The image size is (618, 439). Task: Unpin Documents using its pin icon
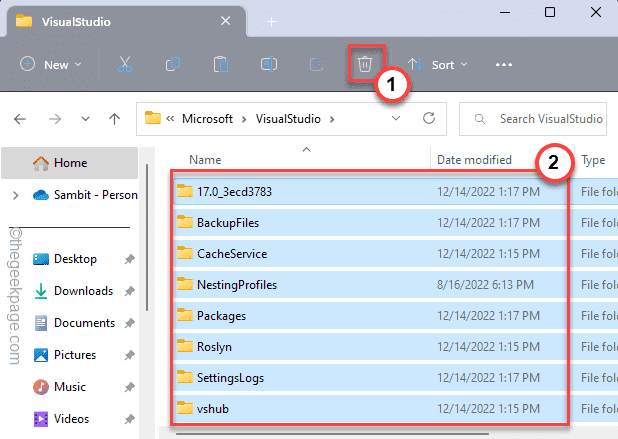coord(129,323)
